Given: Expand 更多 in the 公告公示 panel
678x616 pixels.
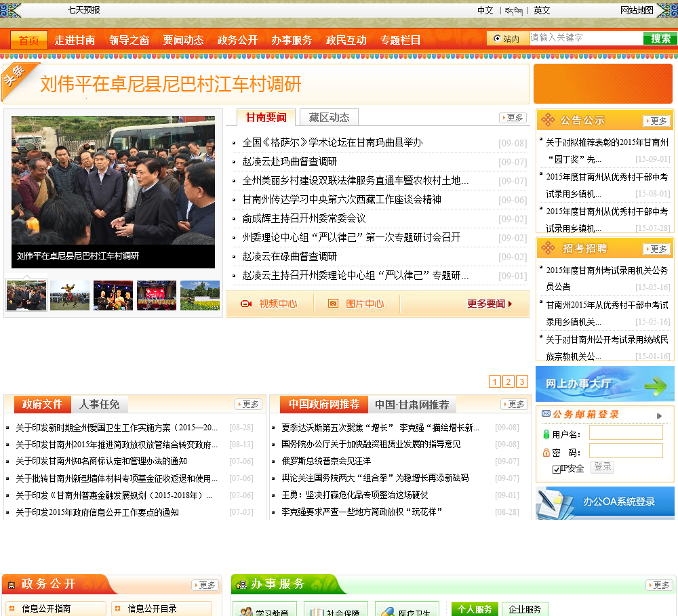Looking at the screenshot, I should [x=657, y=121].
